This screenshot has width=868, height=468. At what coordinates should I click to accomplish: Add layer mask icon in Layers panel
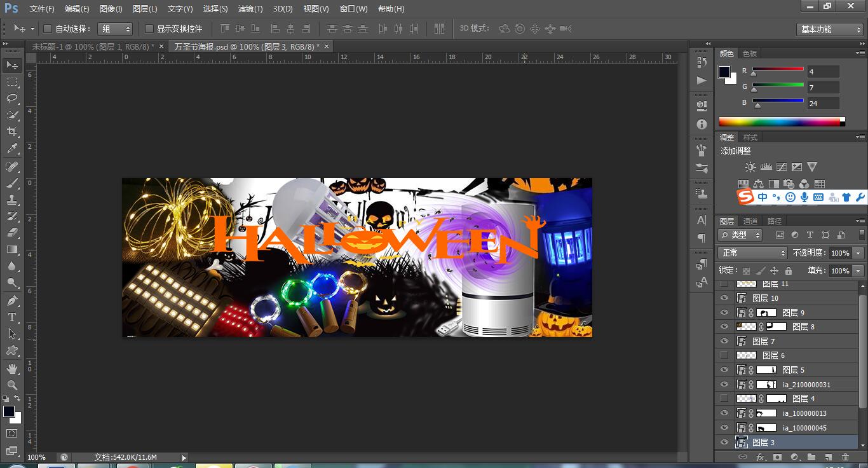(777, 457)
